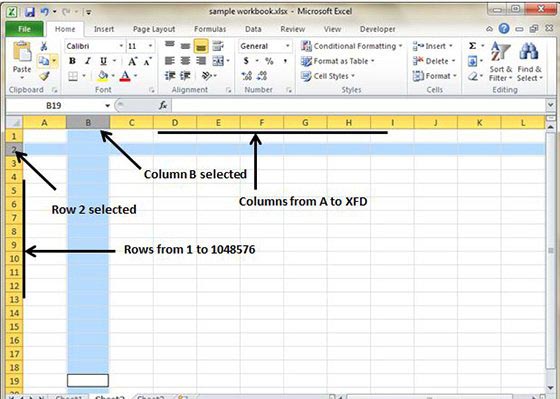Click the Orientation text angle icon

pos(206,76)
